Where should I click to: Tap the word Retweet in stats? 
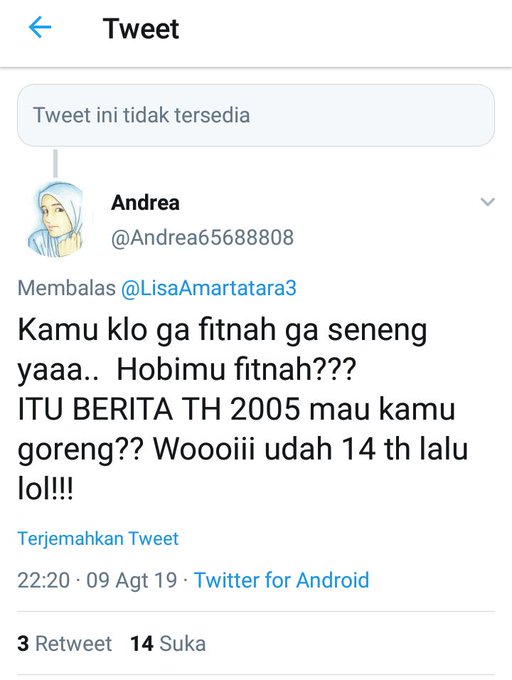(x=73, y=644)
